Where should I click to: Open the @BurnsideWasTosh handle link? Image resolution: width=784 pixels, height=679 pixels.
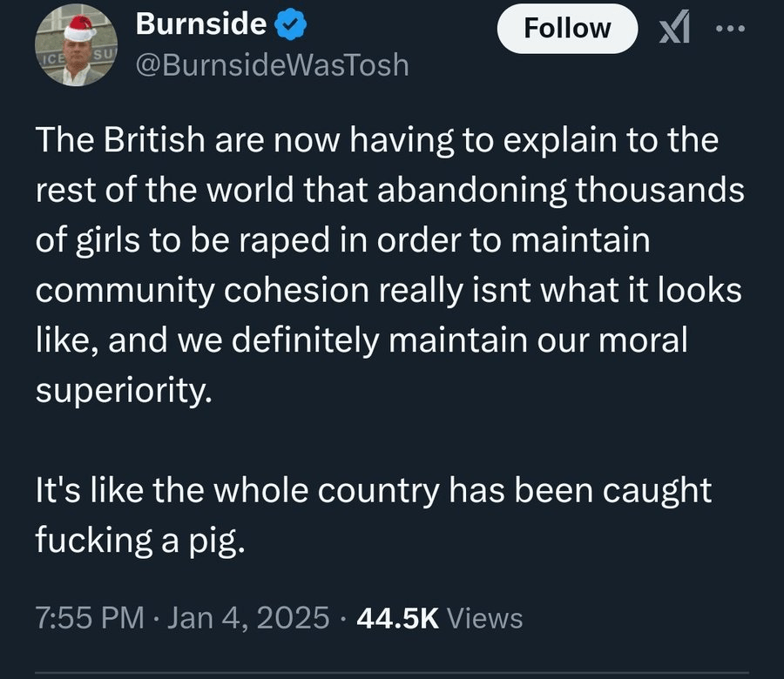[272, 64]
